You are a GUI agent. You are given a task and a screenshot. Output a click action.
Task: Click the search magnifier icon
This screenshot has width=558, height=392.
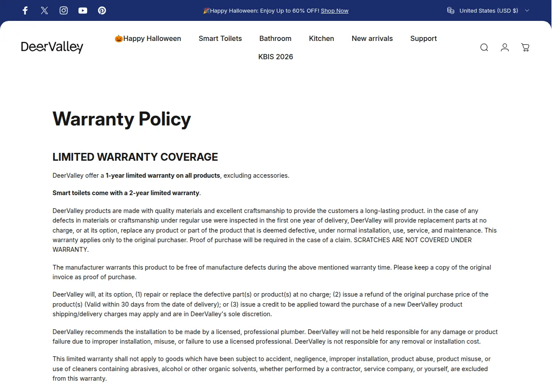[x=484, y=47]
